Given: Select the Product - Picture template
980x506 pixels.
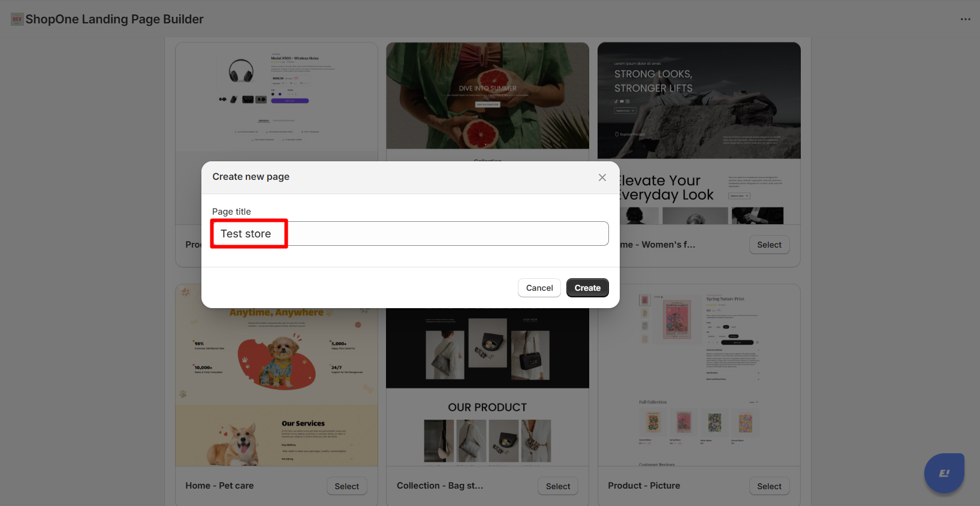Looking at the screenshot, I should [x=769, y=486].
